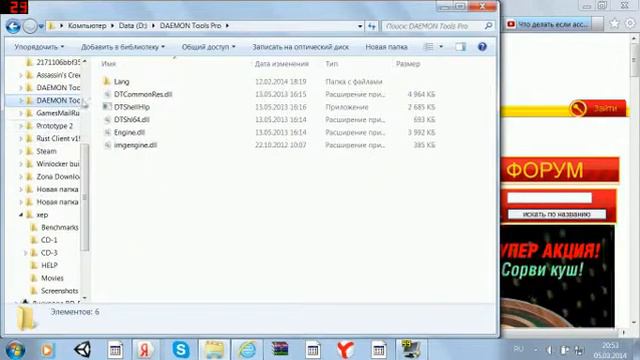Click the refresh button beside address bar

371,26
